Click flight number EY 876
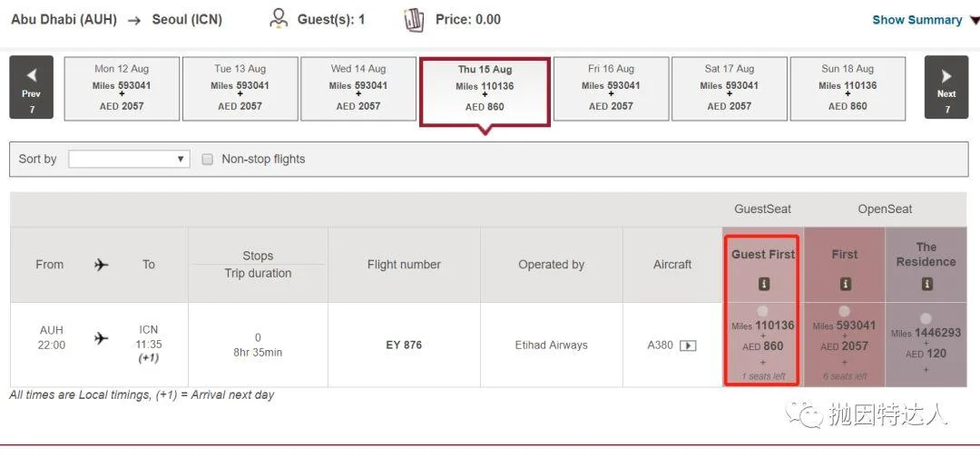The image size is (980, 457). [404, 345]
